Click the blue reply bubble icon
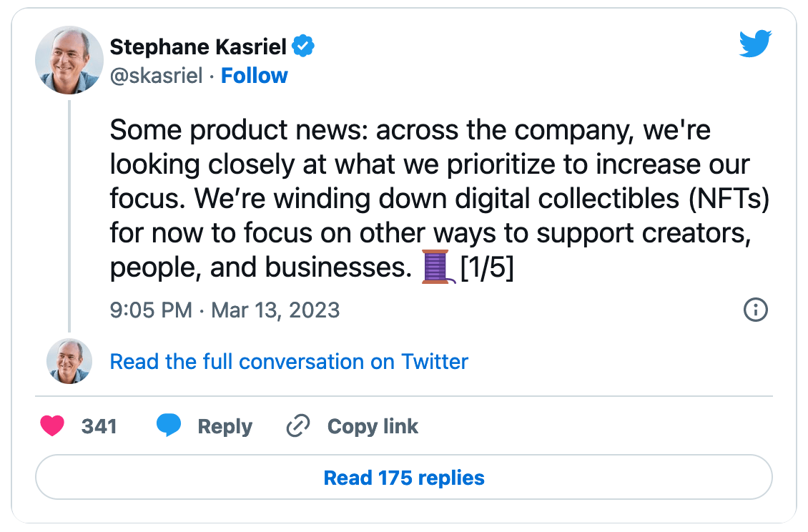This screenshot has height=532, width=808. click(x=169, y=426)
